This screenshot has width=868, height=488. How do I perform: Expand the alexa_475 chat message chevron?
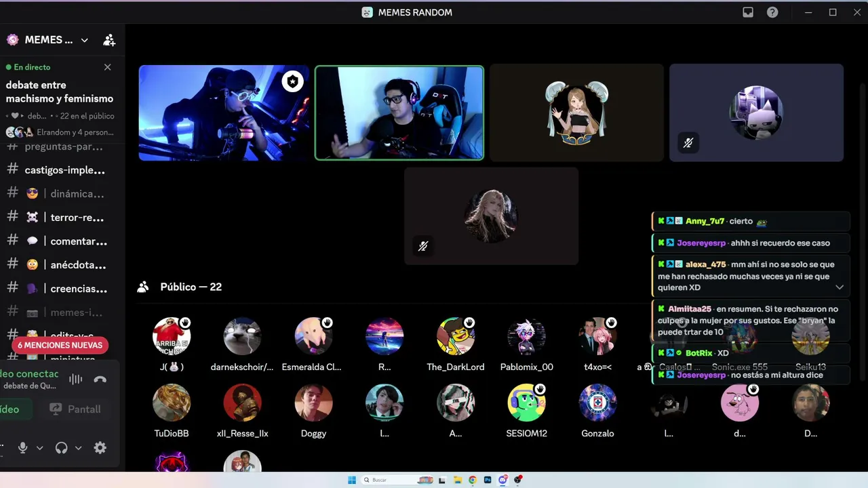click(x=840, y=287)
